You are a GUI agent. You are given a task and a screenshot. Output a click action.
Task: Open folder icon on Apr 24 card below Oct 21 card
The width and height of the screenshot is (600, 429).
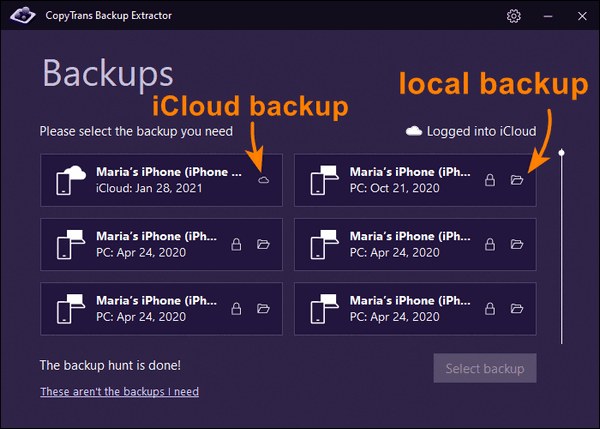coord(517,244)
